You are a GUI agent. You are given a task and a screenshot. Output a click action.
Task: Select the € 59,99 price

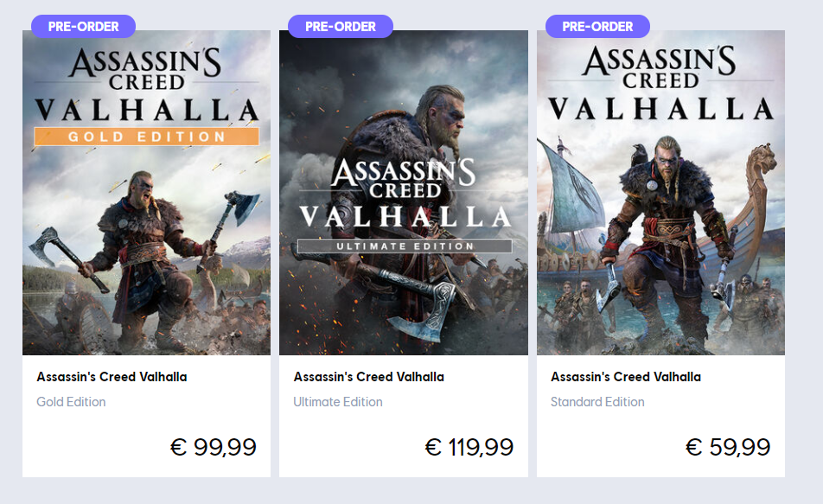pyautogui.click(x=728, y=447)
